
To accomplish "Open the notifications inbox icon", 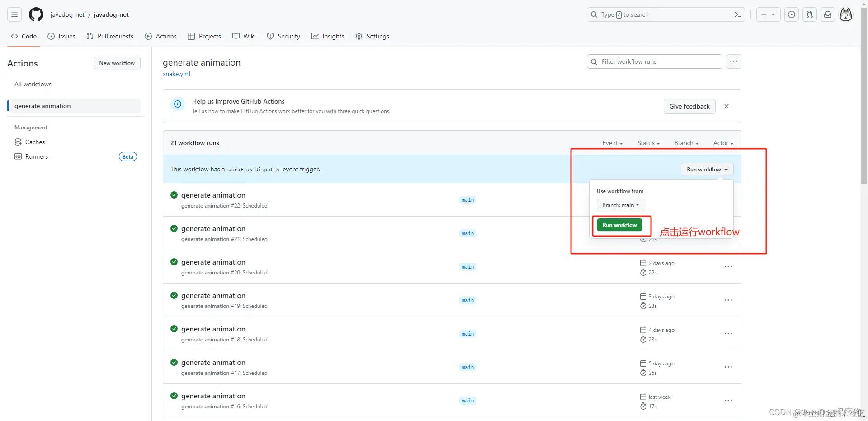I will 828,14.
